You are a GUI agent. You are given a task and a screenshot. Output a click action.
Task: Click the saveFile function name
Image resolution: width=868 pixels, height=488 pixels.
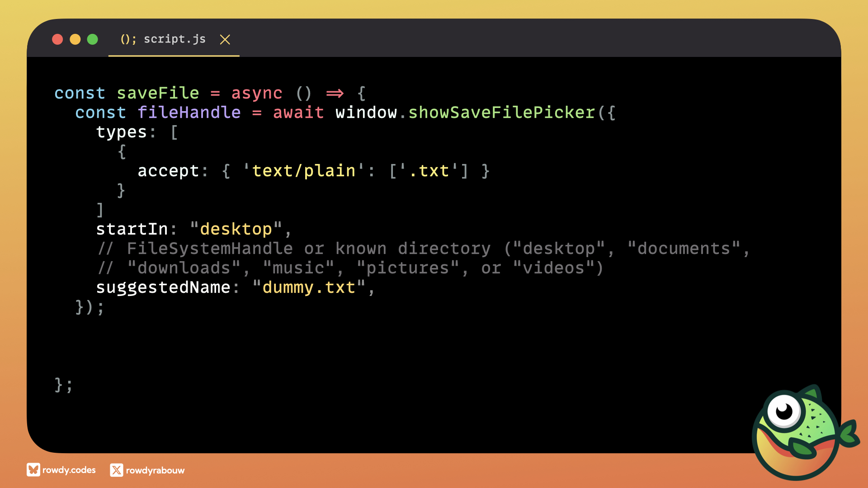pos(158,93)
